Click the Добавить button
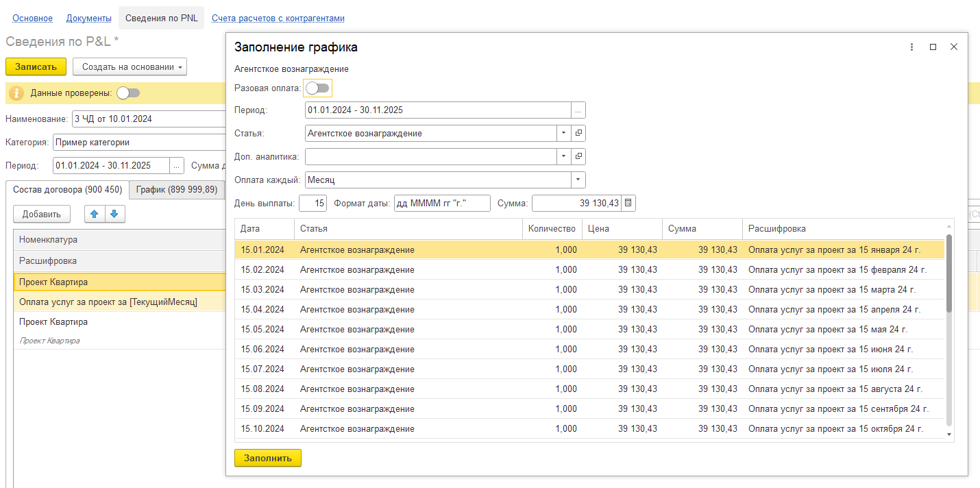 [42, 214]
